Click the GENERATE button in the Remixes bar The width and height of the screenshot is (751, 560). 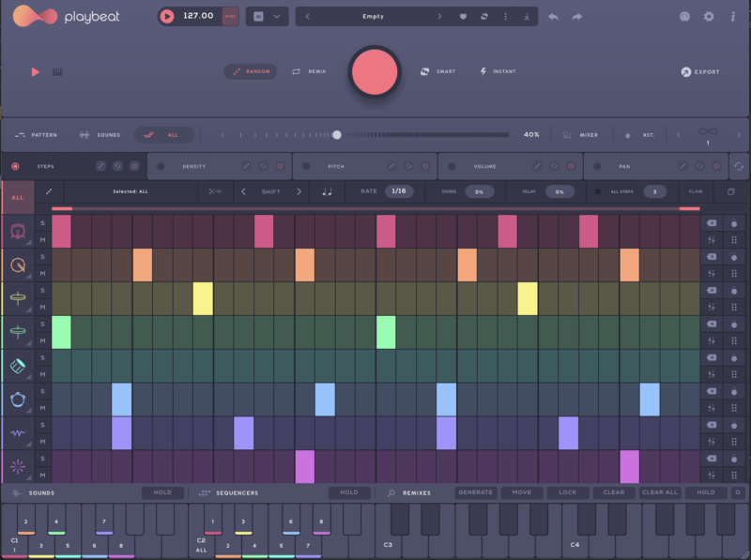coord(475,492)
